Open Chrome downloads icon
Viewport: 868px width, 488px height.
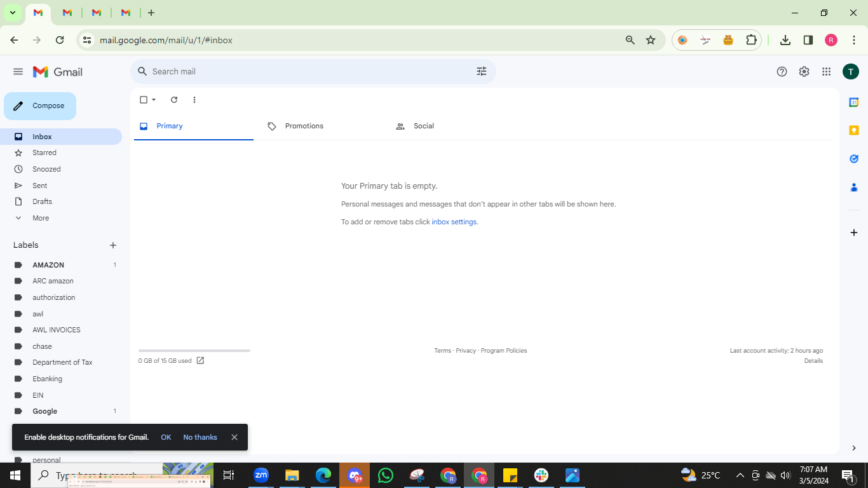[x=785, y=40]
